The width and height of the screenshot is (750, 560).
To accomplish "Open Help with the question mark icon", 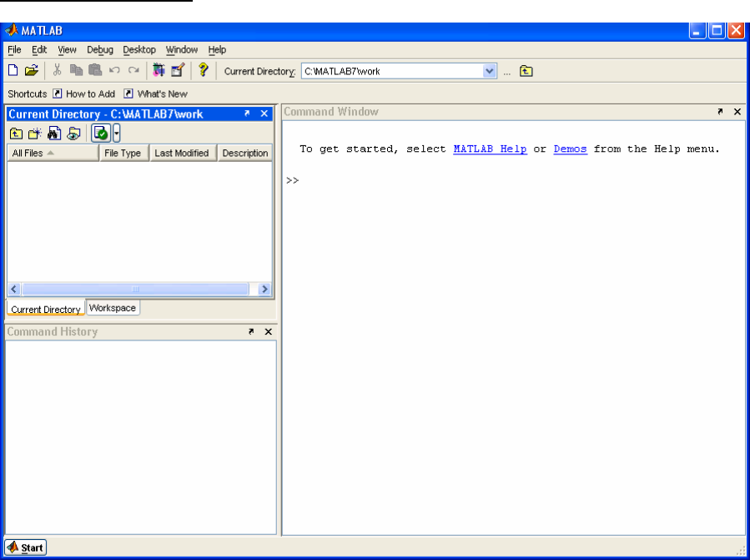I will [204, 70].
